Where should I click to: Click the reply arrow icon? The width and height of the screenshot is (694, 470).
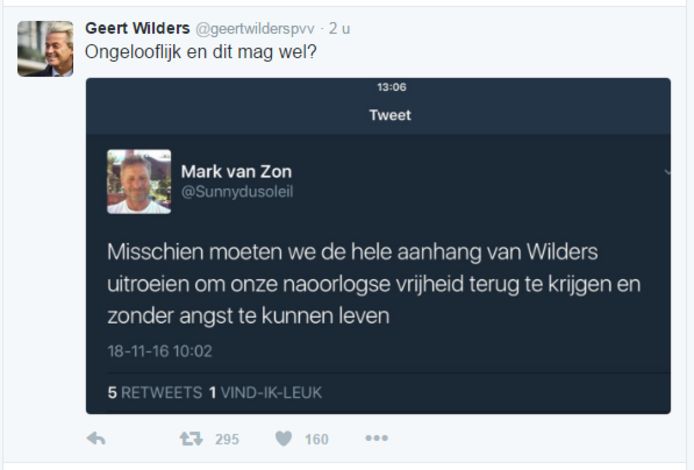click(96, 439)
